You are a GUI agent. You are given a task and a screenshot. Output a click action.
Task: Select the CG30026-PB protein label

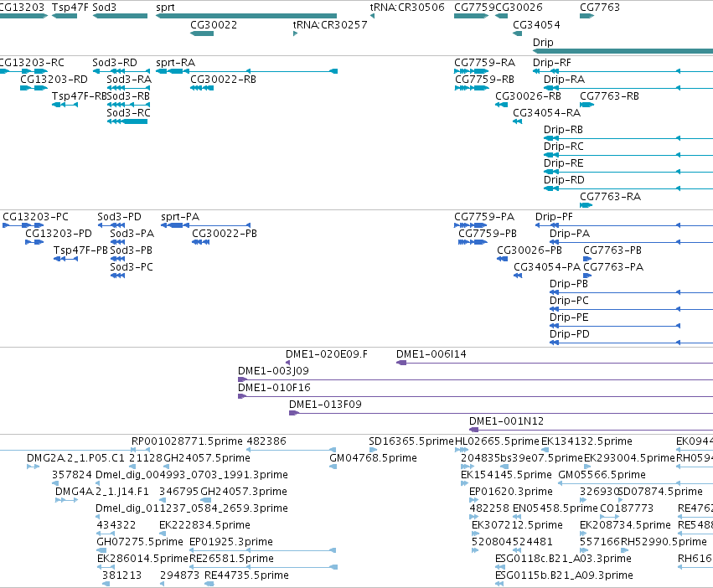[530, 250]
